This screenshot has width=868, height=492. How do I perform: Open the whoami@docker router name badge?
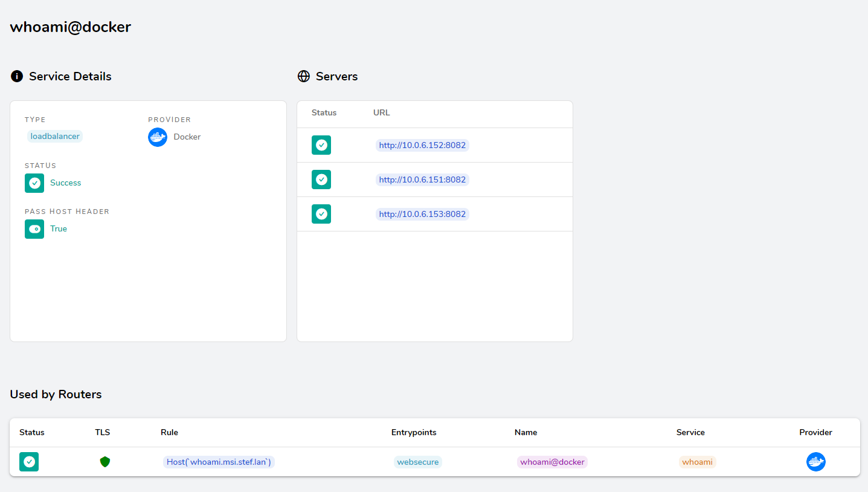pyautogui.click(x=552, y=462)
